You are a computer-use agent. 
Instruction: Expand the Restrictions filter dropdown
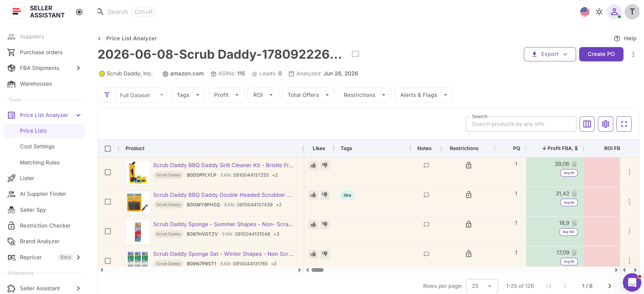pos(364,95)
